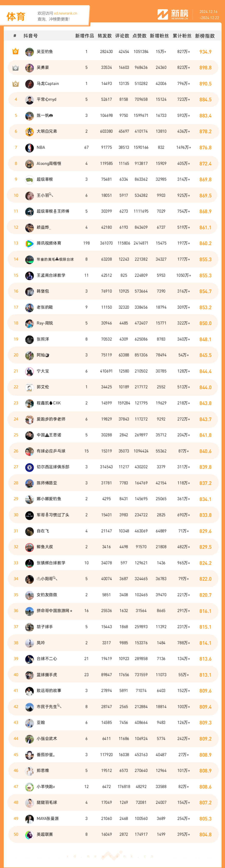
Task: Click the NBA account avatar
Action: click(30, 148)
